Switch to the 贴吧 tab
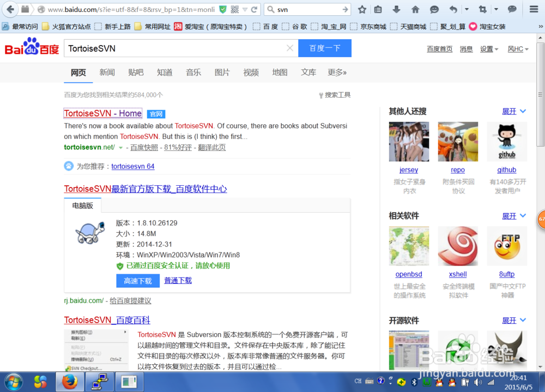The width and height of the screenshot is (545, 392). [136, 73]
